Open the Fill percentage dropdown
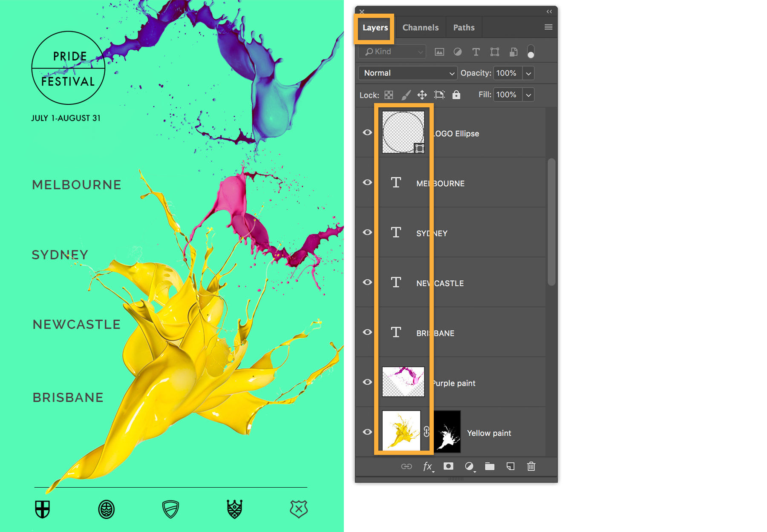Image resolution: width=767 pixels, height=532 pixels. 528,95
